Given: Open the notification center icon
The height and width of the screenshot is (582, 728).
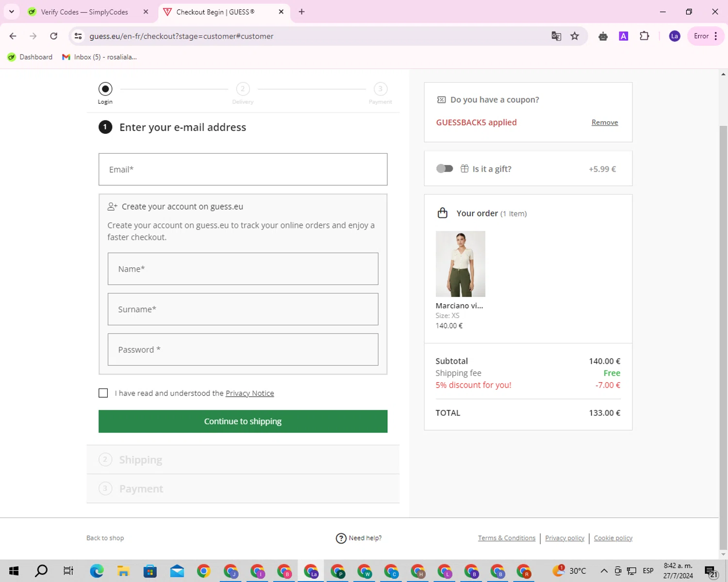Looking at the screenshot, I should [711, 571].
